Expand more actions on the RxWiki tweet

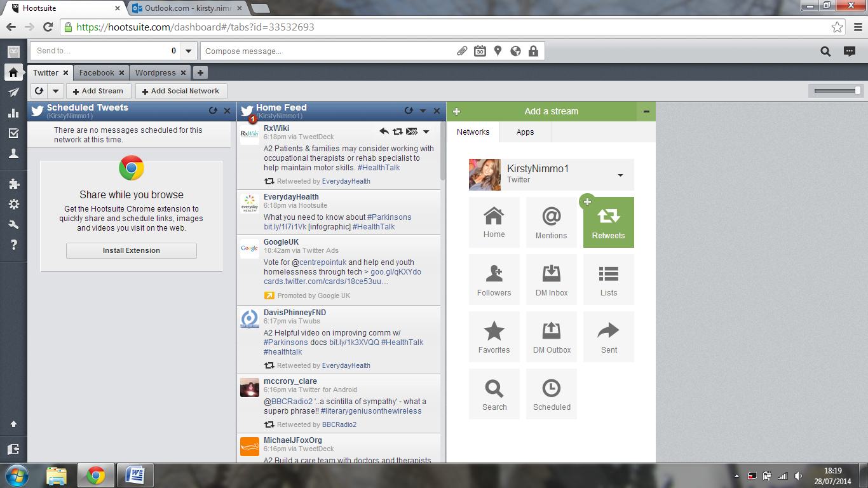426,132
